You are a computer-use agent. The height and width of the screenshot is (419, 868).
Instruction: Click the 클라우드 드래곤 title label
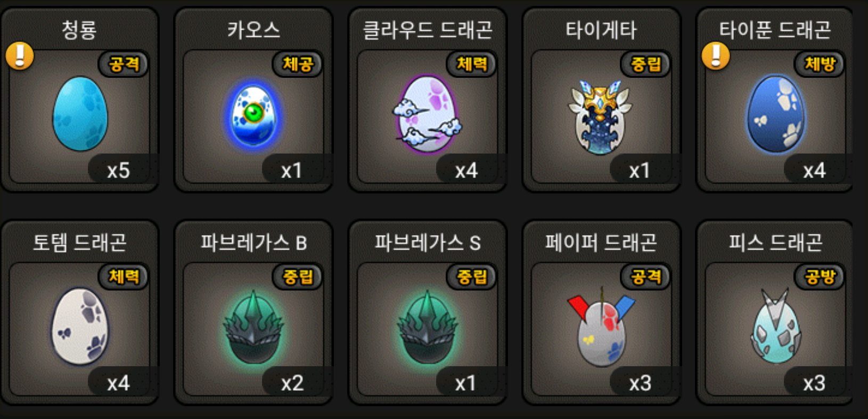pyautogui.click(x=428, y=30)
